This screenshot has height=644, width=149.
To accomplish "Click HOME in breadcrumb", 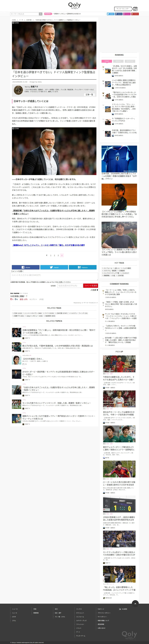I will point(14,20).
